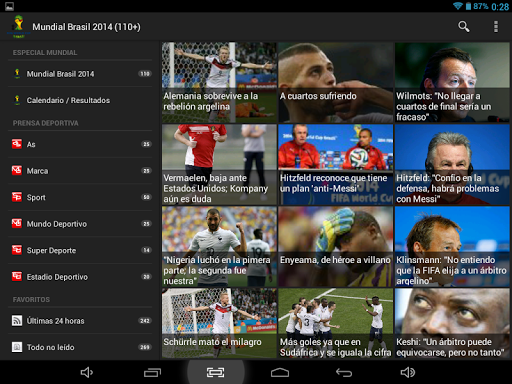This screenshot has width=512, height=384.
Task: Tap the screenshot capture icon
Action: 215,372
